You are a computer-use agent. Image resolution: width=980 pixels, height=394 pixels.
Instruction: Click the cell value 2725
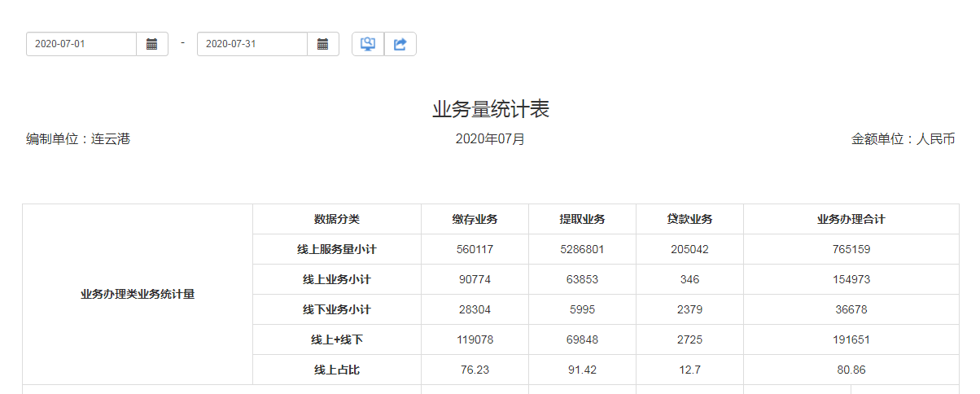tap(690, 339)
